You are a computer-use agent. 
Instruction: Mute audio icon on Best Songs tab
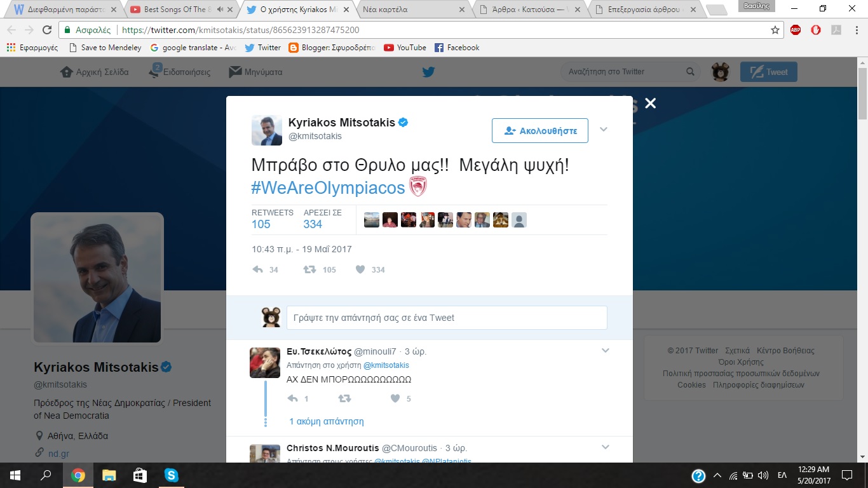pos(220,10)
